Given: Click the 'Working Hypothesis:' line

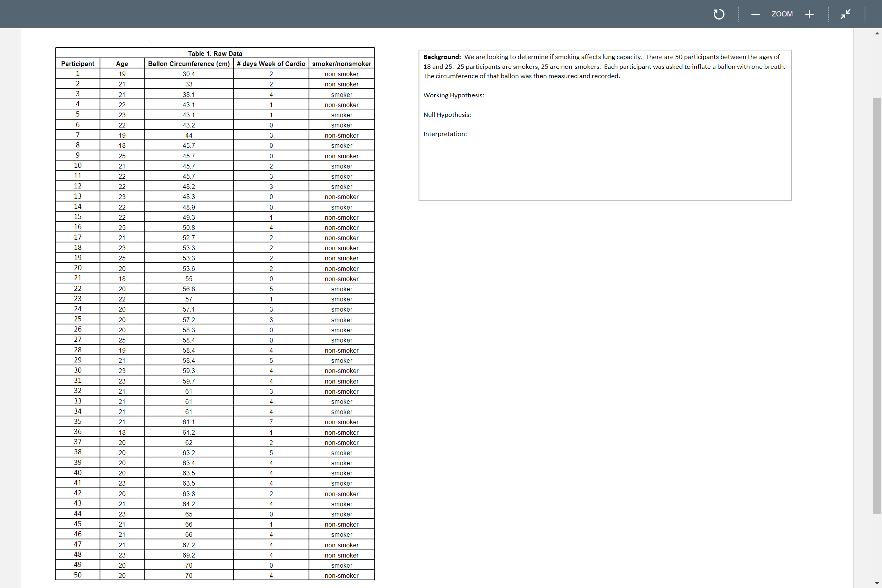Looking at the screenshot, I should coord(454,95).
